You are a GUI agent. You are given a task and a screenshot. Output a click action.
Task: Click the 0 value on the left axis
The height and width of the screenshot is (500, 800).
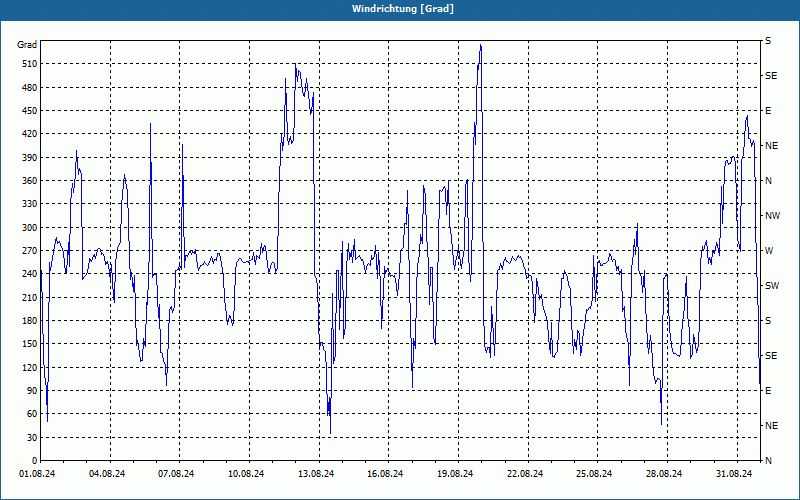pyautogui.click(x=35, y=461)
